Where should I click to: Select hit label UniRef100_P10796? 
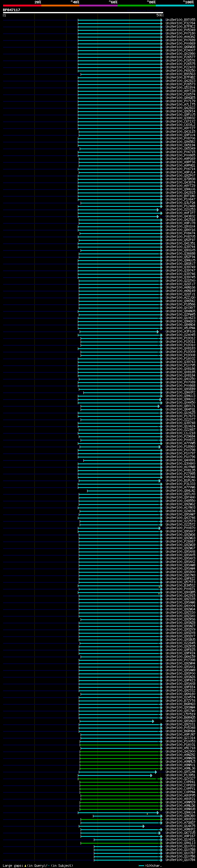point(180,457)
